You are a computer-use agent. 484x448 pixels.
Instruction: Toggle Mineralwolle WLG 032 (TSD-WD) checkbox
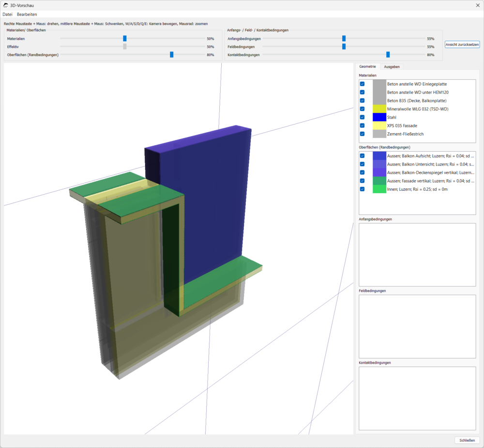pyautogui.click(x=363, y=109)
